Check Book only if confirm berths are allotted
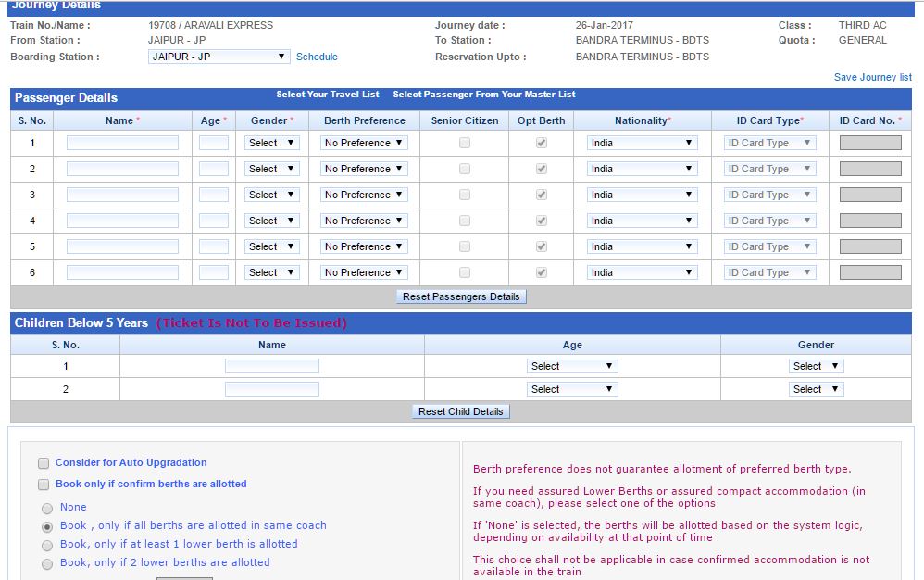Screen dimensions: 924x580 [x=42, y=484]
